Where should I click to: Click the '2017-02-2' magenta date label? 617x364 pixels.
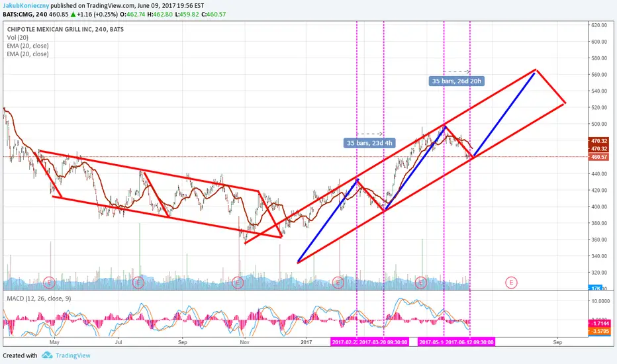(345, 342)
